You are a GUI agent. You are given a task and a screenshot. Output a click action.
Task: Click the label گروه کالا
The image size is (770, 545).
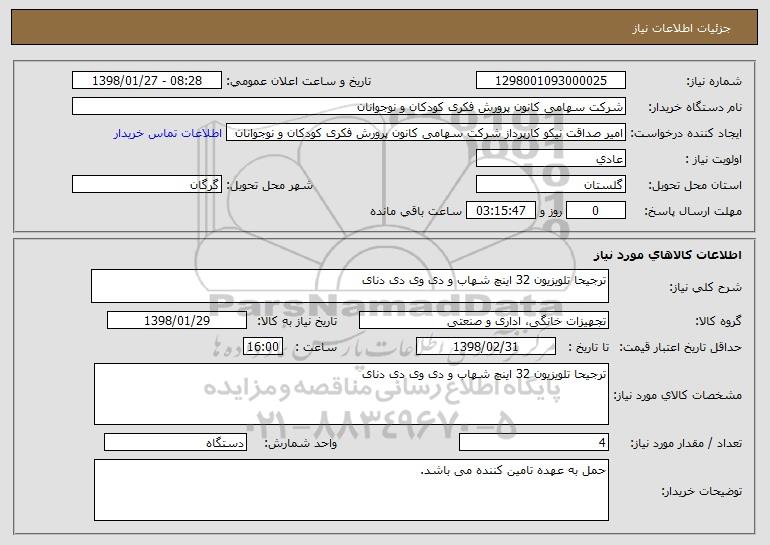click(x=718, y=321)
